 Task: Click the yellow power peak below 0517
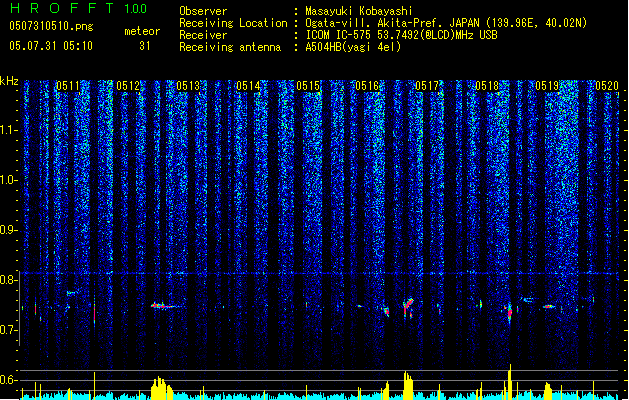(408, 385)
